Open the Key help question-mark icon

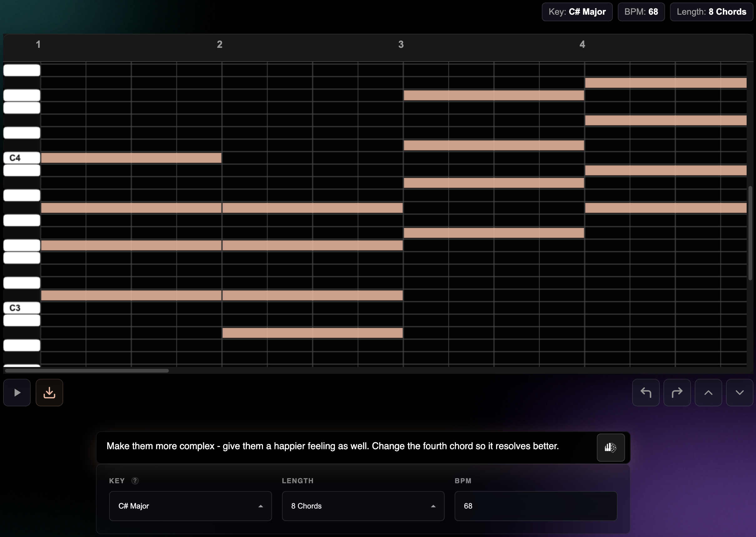(x=135, y=481)
